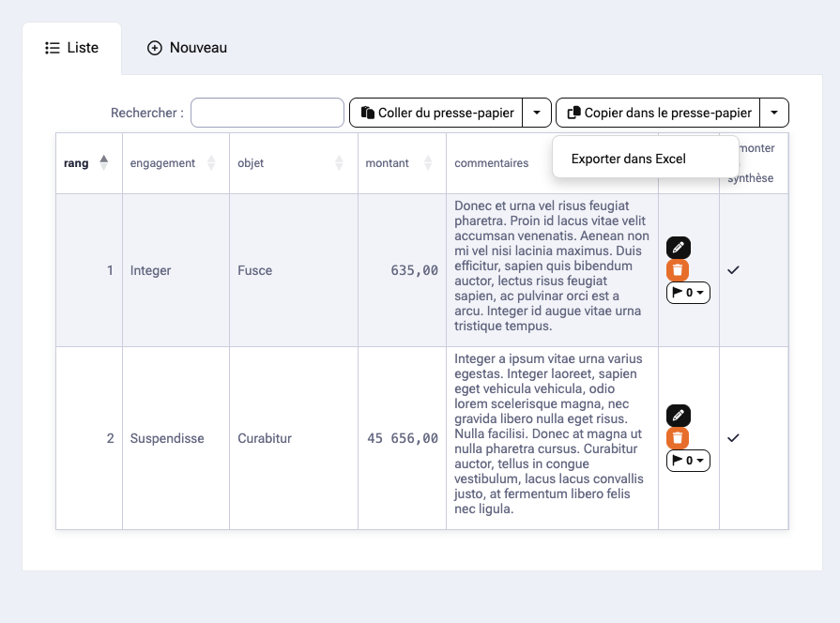Delete the Suspendisse row with the trash icon
The width and height of the screenshot is (840, 623).
point(678,438)
